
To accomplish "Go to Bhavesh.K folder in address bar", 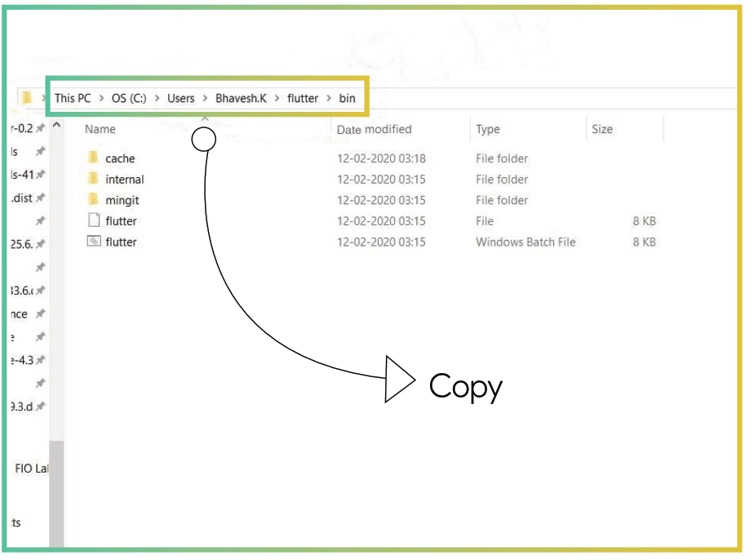I will [241, 98].
